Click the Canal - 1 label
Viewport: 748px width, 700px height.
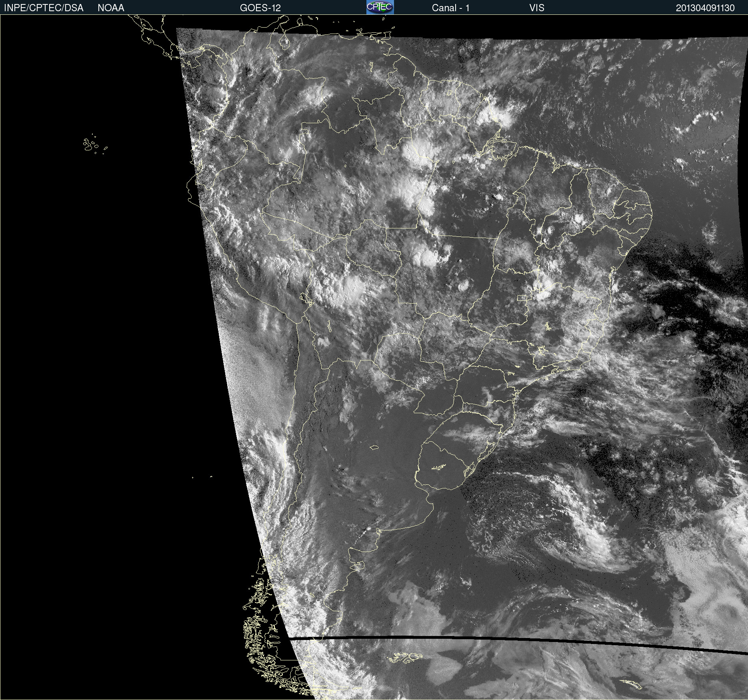coord(450,8)
